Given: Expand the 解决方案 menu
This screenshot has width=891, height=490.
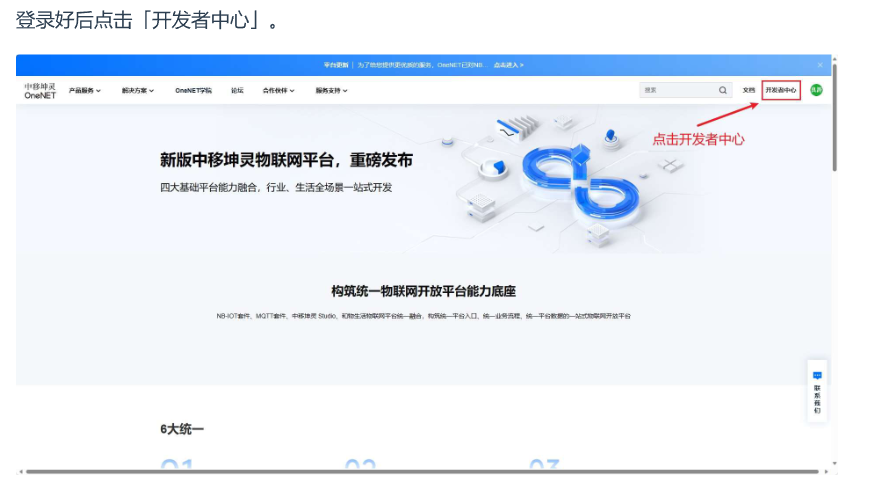Looking at the screenshot, I should 138,90.
